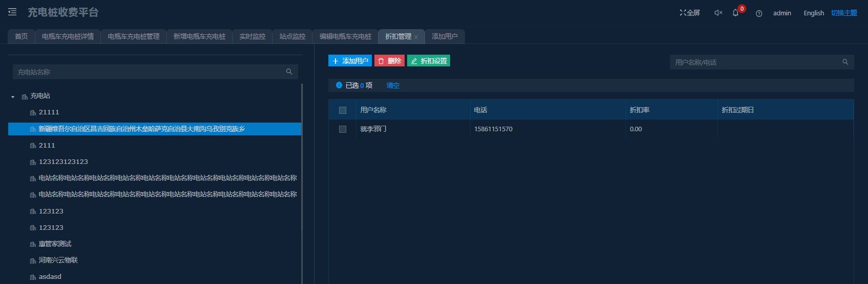Click the search icon in the station name box
The height and width of the screenshot is (284, 868).
[289, 72]
